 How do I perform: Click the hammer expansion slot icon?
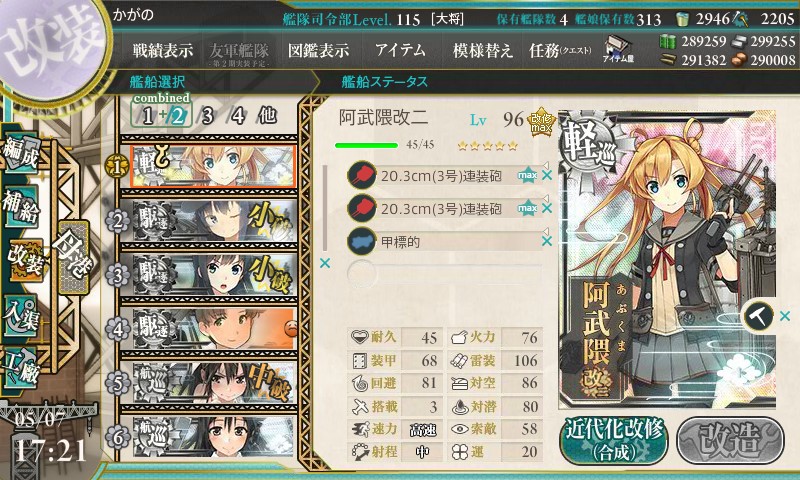pos(758,317)
